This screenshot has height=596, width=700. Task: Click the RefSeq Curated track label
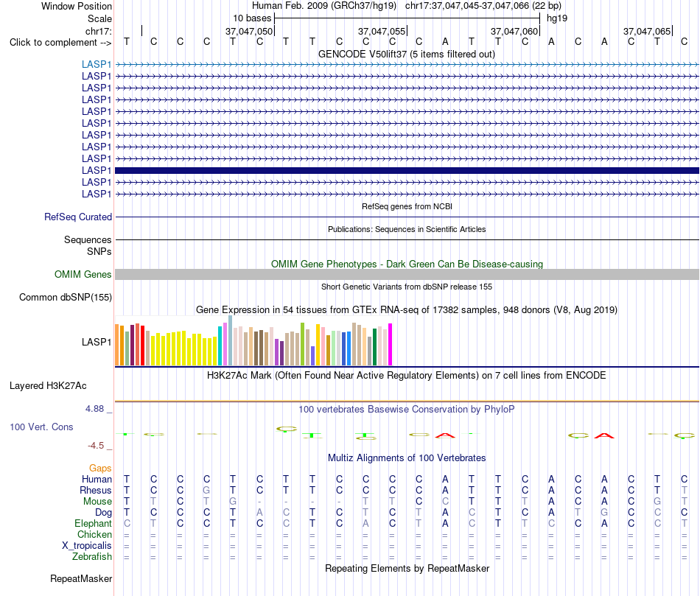coord(78,217)
